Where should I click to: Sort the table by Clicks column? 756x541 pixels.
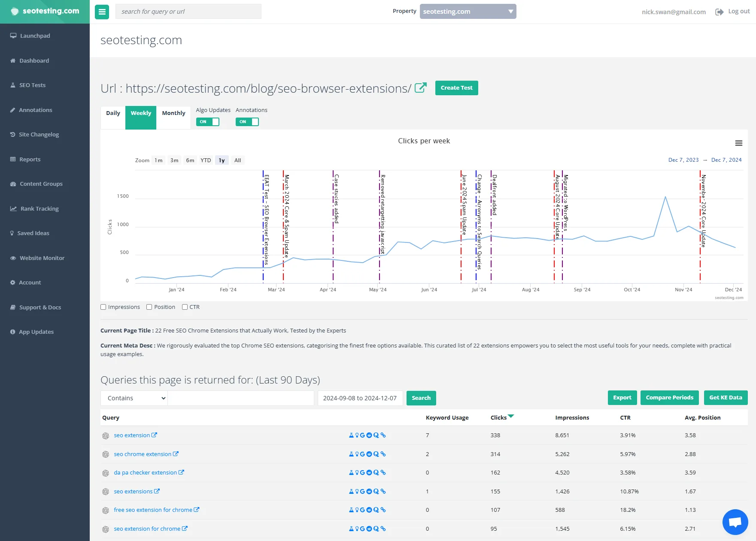pyautogui.click(x=499, y=417)
